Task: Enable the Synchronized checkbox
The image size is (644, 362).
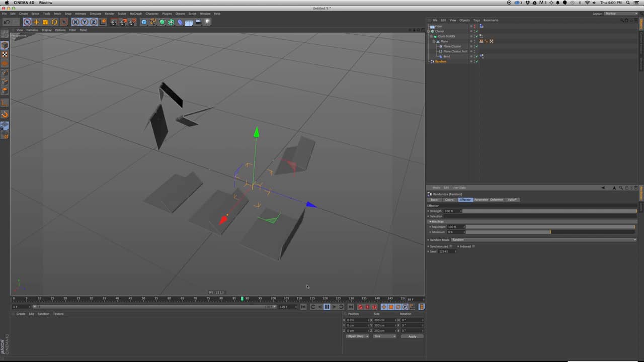Action: click(451, 246)
